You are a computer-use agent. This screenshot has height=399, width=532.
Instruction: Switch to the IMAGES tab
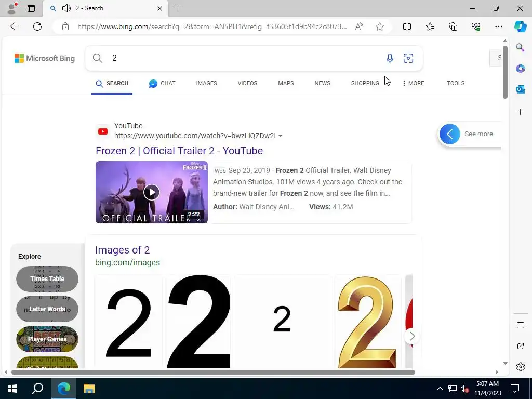(206, 83)
